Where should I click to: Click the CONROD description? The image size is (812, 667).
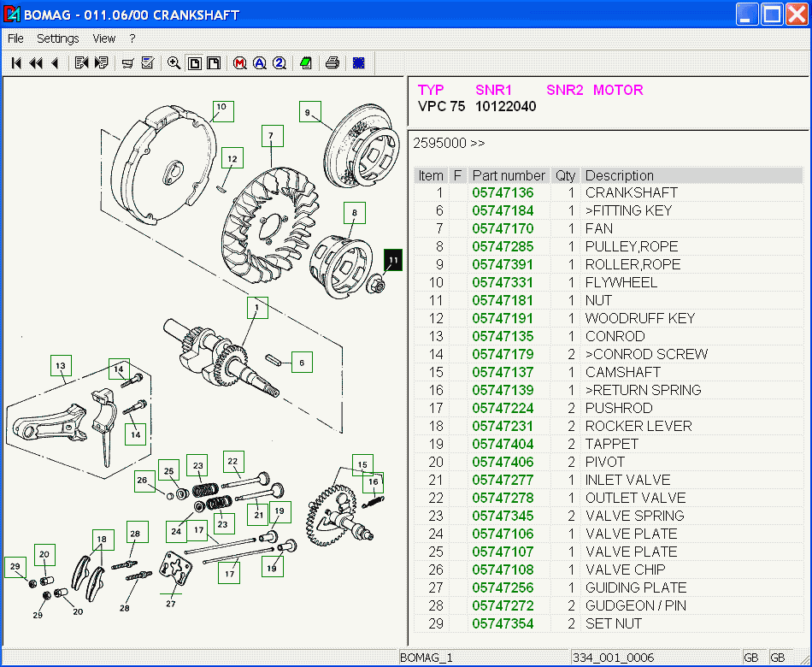coord(615,336)
